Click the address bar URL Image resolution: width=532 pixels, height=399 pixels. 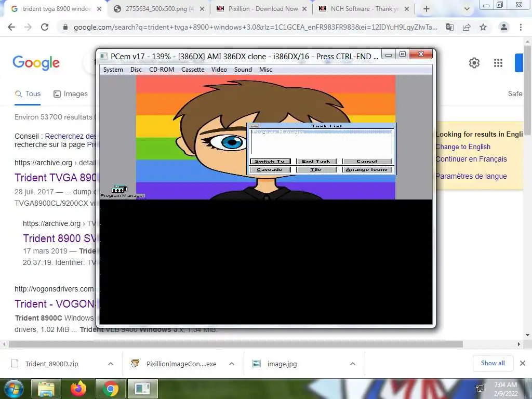tap(255, 28)
